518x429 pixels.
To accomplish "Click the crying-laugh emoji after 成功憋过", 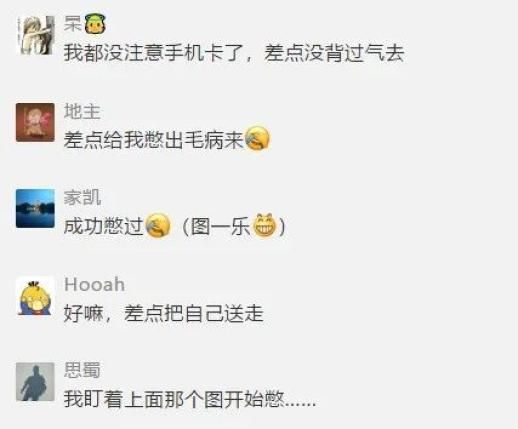I will click(158, 225).
